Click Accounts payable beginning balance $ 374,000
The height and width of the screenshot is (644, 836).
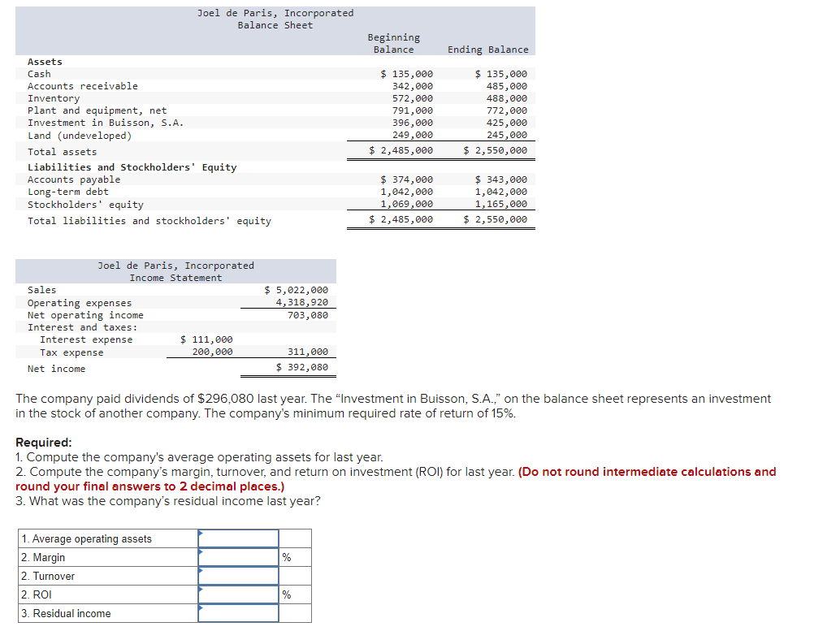[x=407, y=179]
